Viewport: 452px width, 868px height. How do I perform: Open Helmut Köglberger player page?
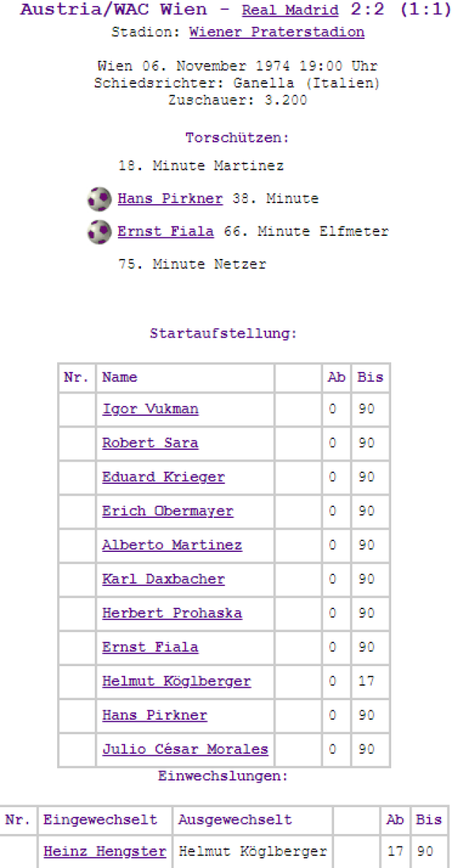click(176, 681)
